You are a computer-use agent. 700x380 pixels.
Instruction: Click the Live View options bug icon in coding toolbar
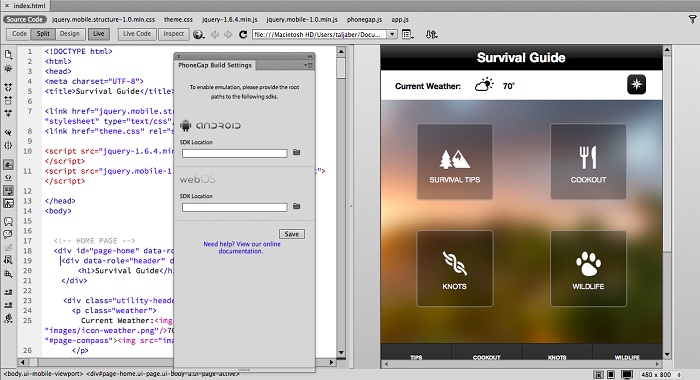tap(8, 68)
